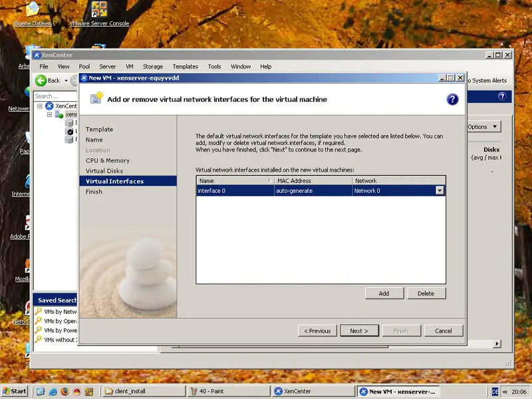This screenshot has height=399, width=532.
Task: Click the VMs without saved search entry
Action: point(61,340)
